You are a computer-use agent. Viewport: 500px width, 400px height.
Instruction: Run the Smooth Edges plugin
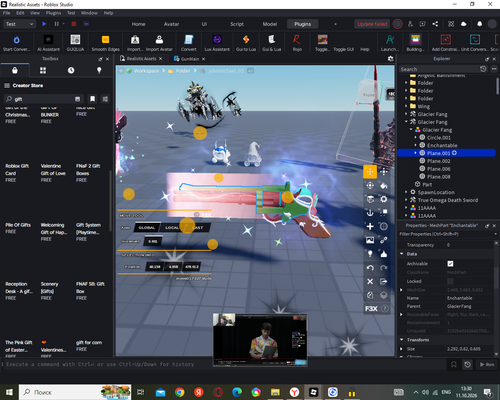tap(105, 43)
